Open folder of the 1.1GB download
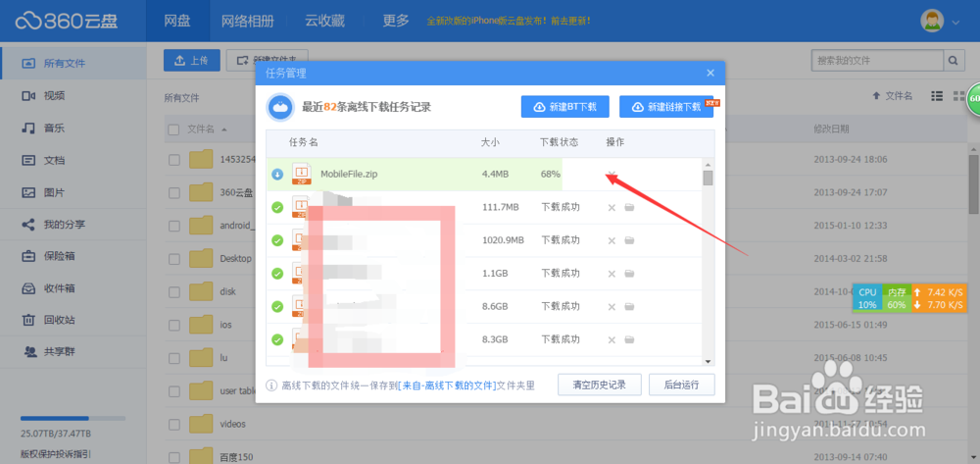 click(x=629, y=274)
